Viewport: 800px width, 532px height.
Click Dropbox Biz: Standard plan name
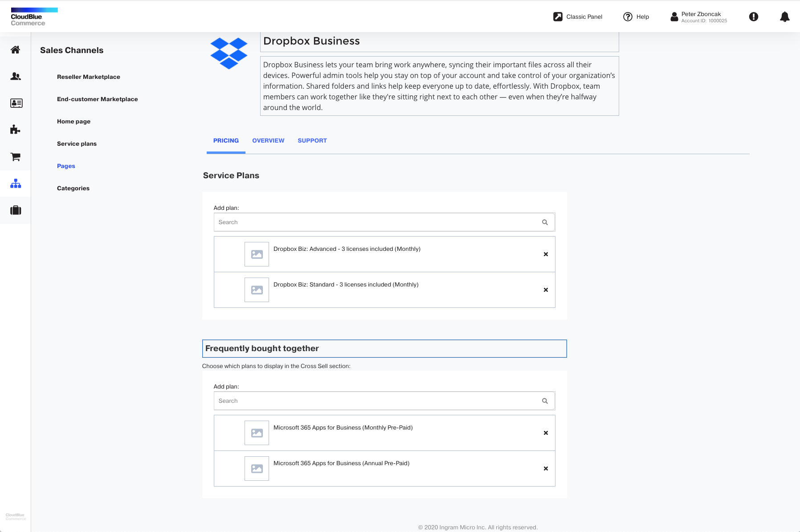pos(346,284)
